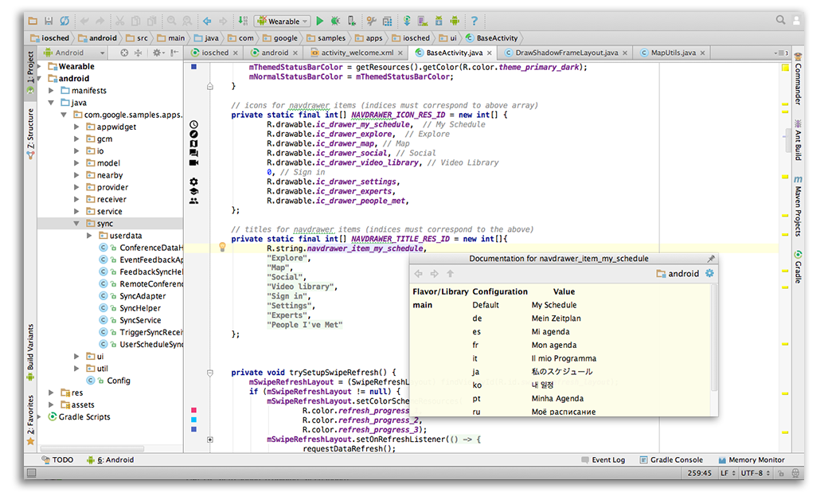Expand the manifests folder
Viewport: 828px width, 504px height.
tap(51, 90)
